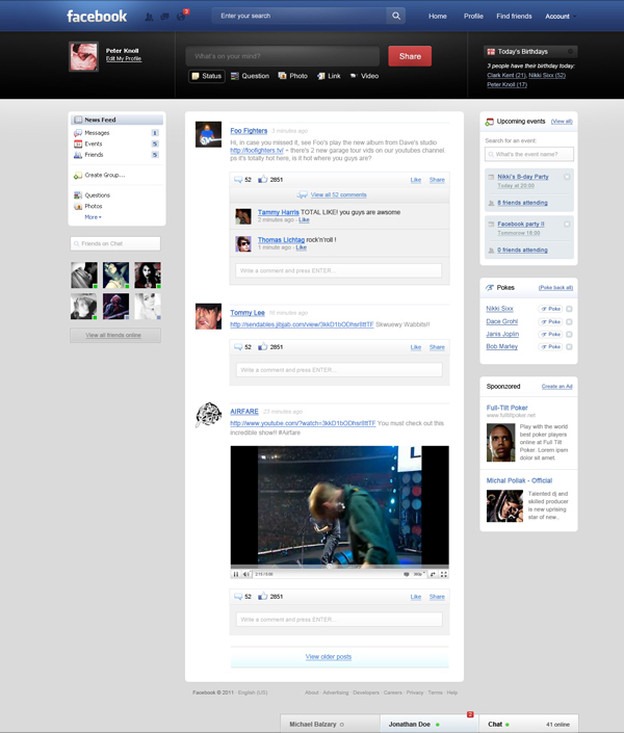Click comment bubble icon on Foo Fighters post
Image resolution: width=624 pixels, height=733 pixels.
point(238,180)
